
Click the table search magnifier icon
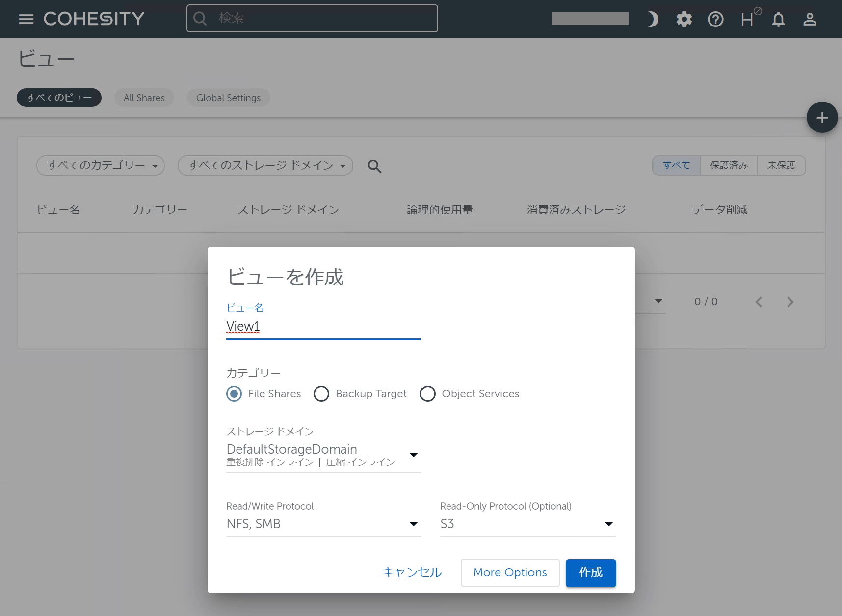coord(374,166)
